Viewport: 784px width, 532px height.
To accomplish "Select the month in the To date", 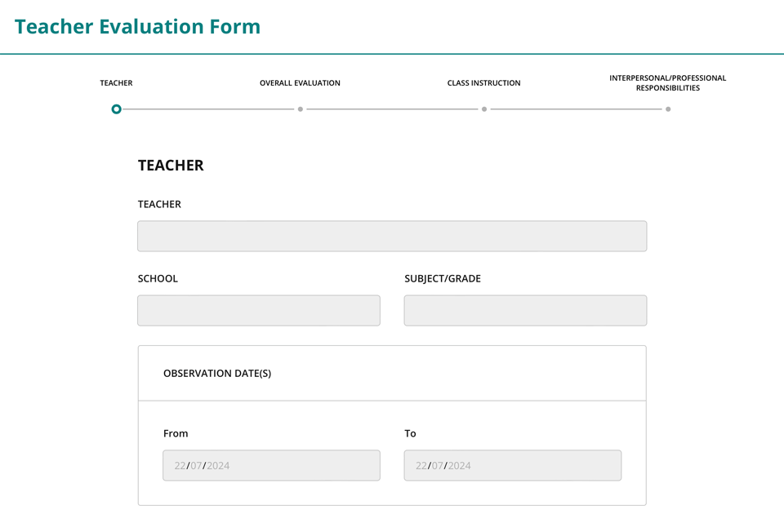I will click(438, 466).
